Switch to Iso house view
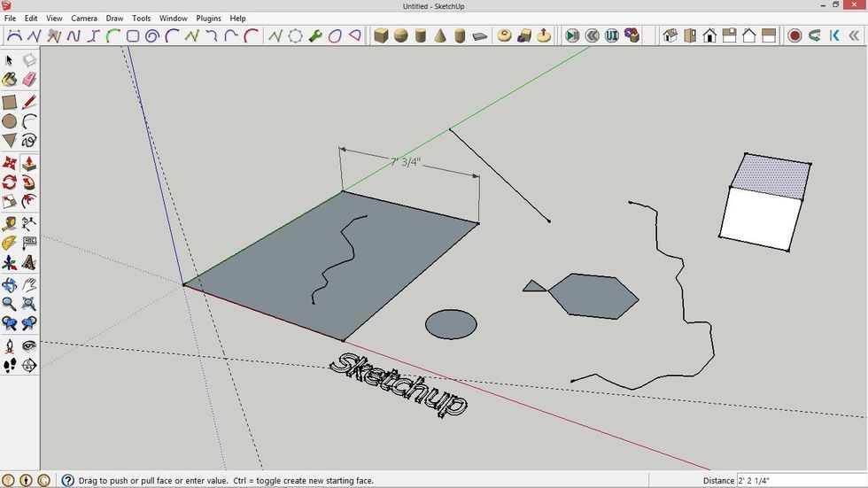 670,36
